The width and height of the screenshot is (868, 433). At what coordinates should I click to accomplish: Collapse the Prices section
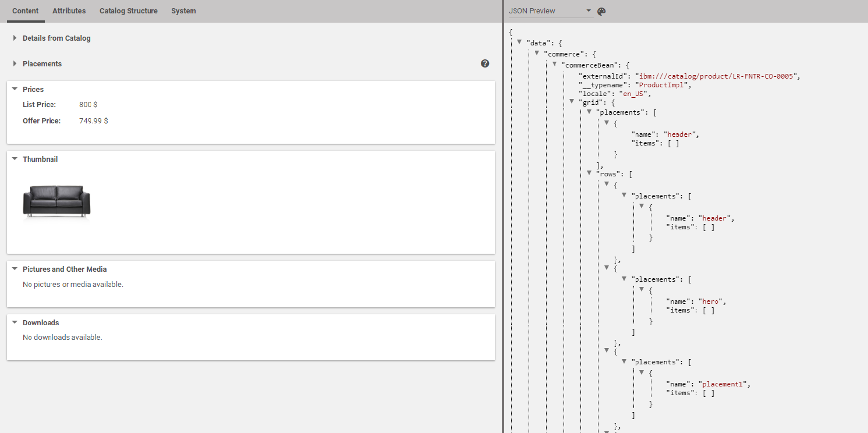(x=16, y=89)
